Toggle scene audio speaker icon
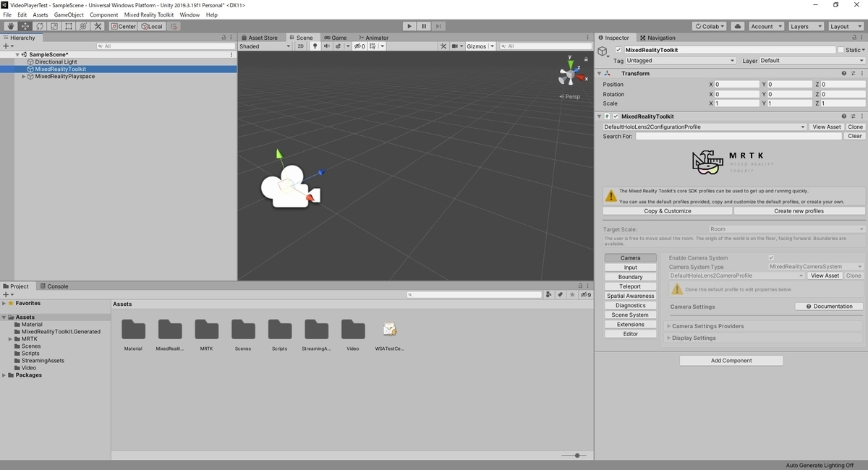This screenshot has width=868, height=470. click(326, 46)
